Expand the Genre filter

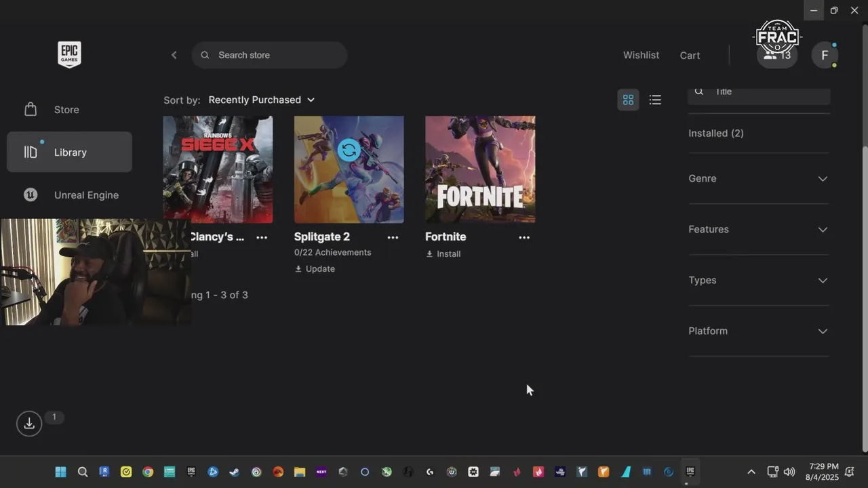[x=759, y=178]
